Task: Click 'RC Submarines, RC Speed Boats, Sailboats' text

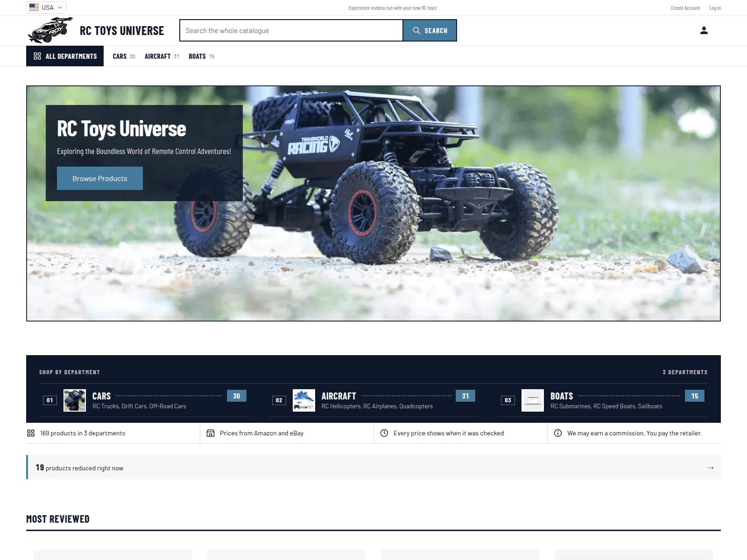Action: click(x=606, y=406)
